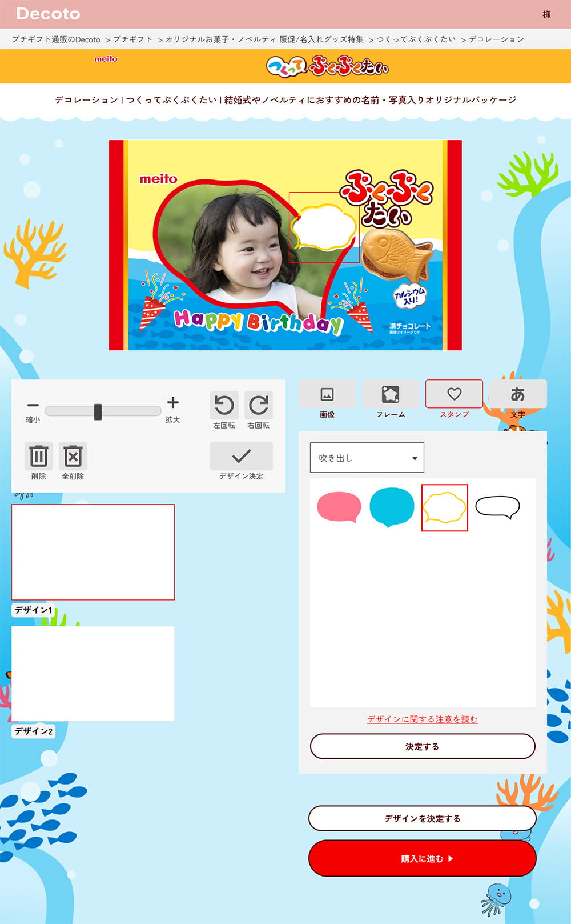Click デザインを決定する button
The width and height of the screenshot is (571, 924).
[423, 818]
